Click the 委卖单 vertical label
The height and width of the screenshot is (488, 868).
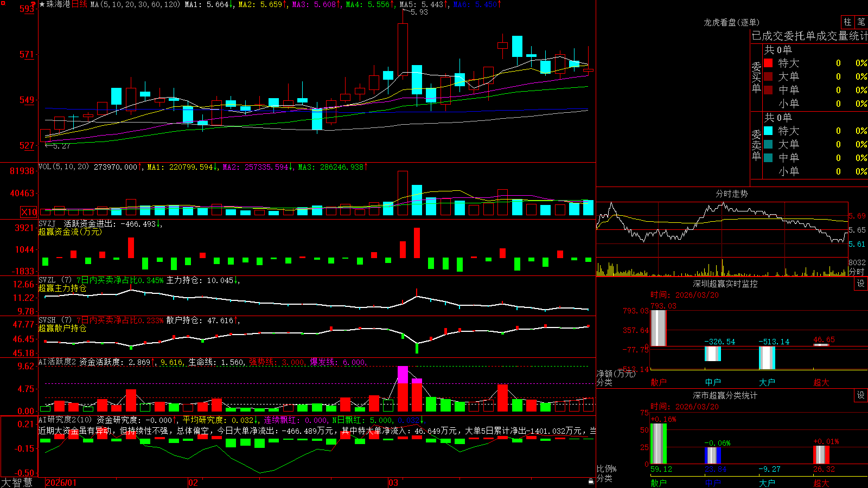pyautogui.click(x=756, y=145)
